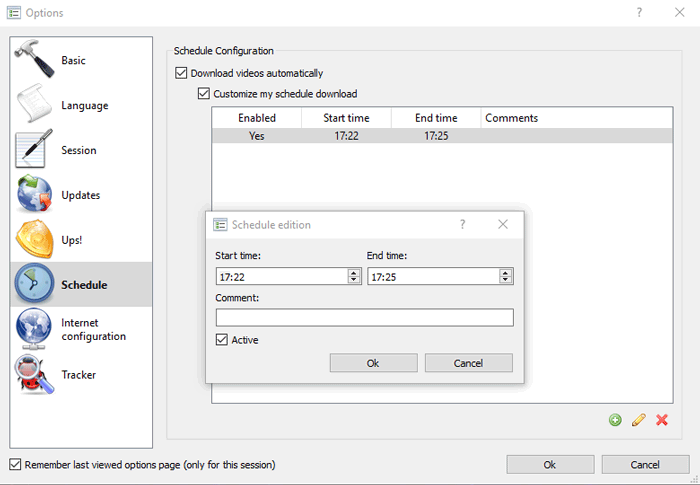
Task: Add a new schedule with green plus
Action: coord(615,420)
